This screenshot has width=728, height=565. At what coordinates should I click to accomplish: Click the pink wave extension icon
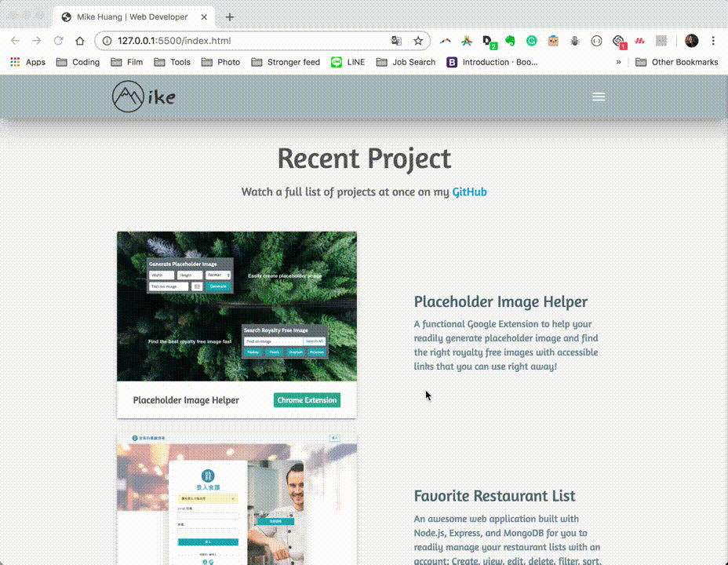(x=640, y=41)
